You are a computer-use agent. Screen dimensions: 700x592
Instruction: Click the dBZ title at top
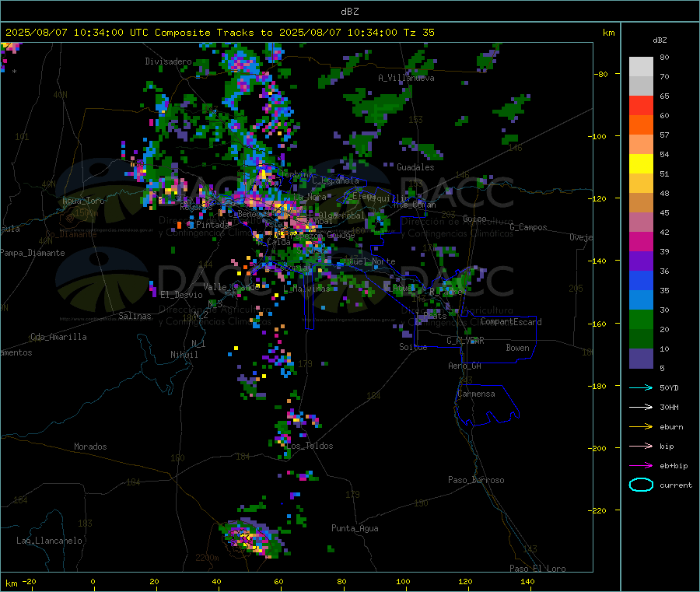(x=349, y=12)
